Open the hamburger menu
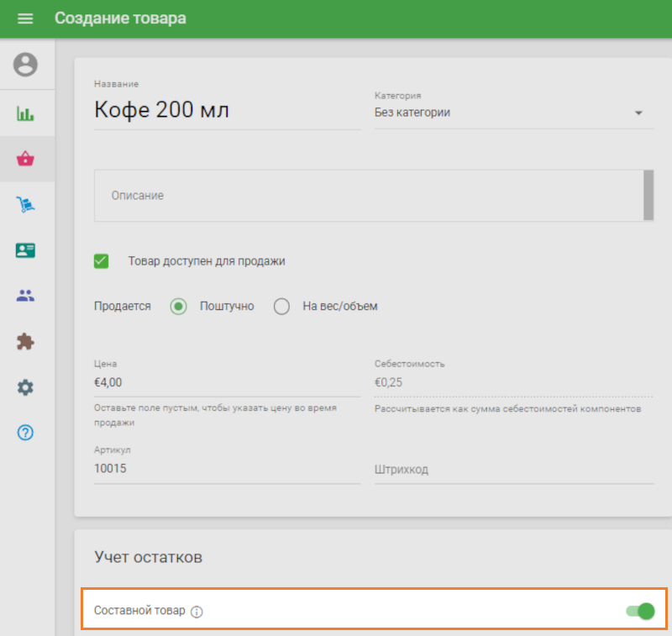The height and width of the screenshot is (636, 672). pos(25,18)
